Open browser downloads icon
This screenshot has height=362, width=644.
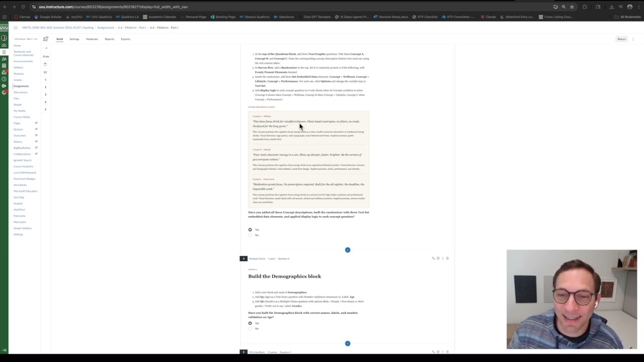tap(611, 7)
